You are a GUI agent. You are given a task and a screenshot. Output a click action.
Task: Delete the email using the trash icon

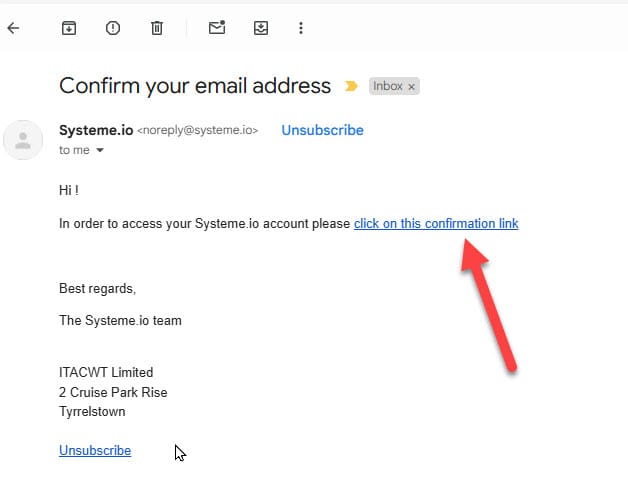point(157,28)
